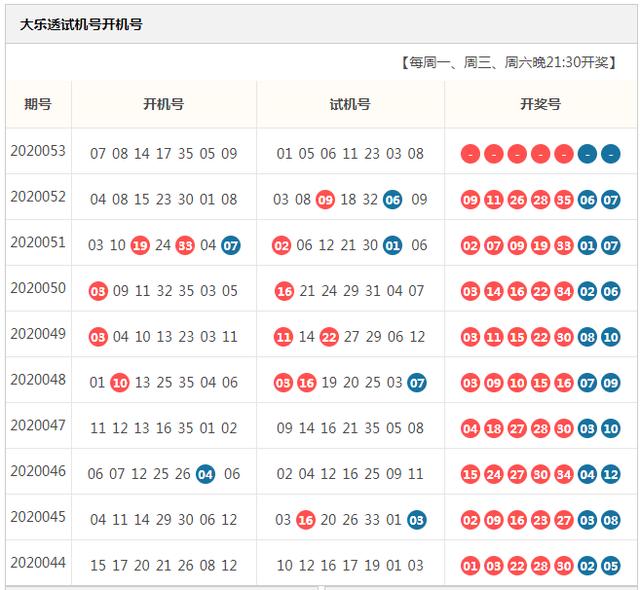
Task: Click the 每周一、周三、周六晚21:30开奖 schedule note
Action: (509, 62)
